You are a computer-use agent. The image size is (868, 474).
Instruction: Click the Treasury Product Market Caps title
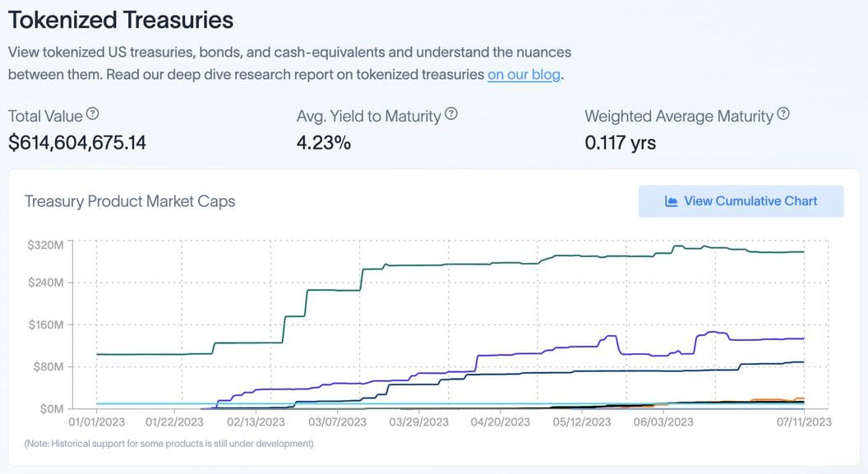tap(132, 200)
